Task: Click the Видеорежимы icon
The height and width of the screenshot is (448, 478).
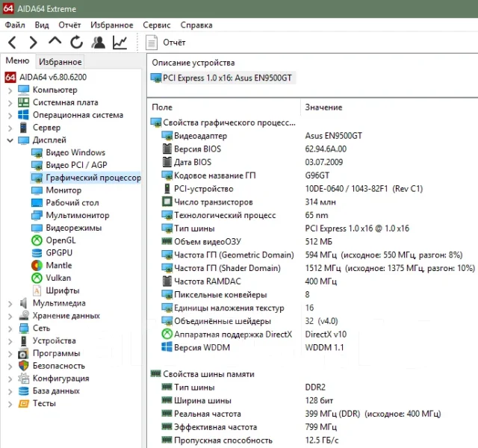Action: (x=37, y=228)
